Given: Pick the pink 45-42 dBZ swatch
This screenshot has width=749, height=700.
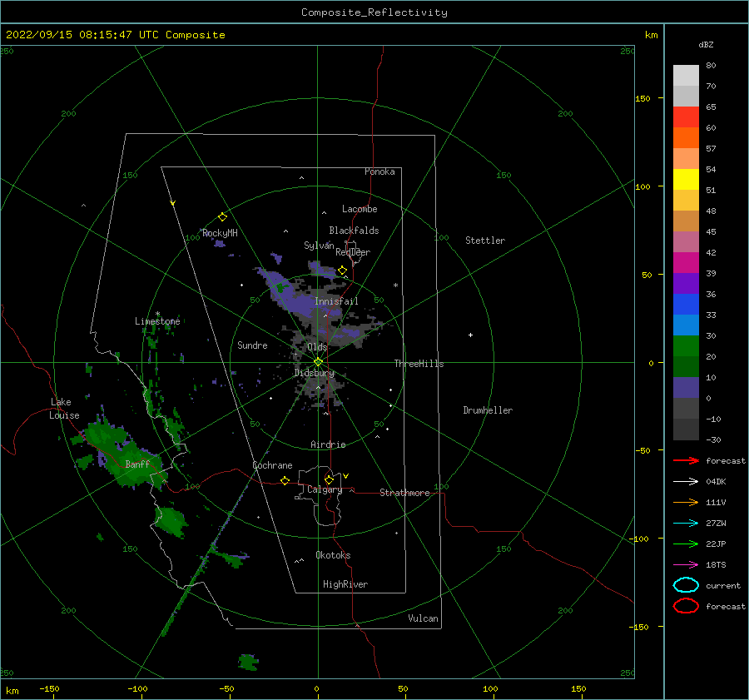Looking at the screenshot, I should tap(686, 241).
